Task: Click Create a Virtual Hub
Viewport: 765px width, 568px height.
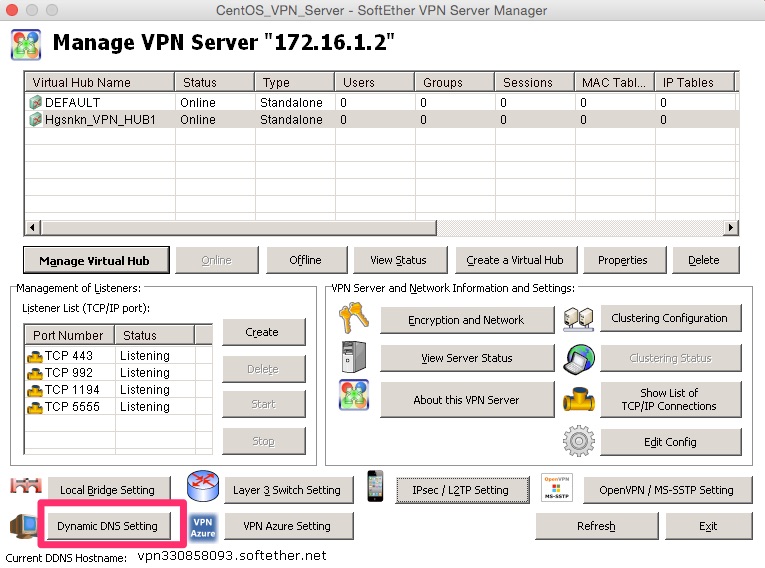Action: point(516,260)
